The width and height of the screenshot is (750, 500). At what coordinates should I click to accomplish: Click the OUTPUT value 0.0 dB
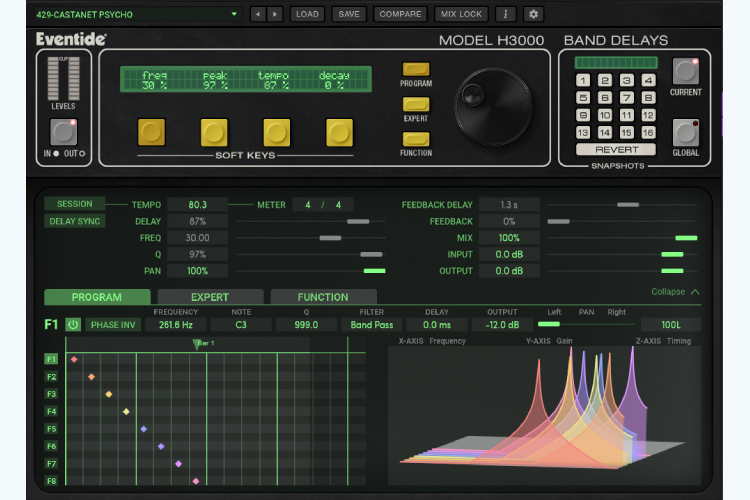click(509, 271)
